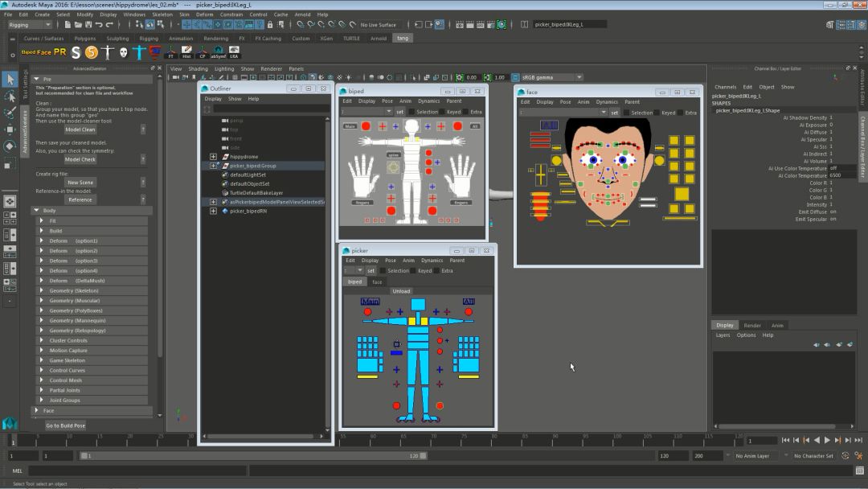
Task: Click the play forward button
Action: pyautogui.click(x=827, y=440)
